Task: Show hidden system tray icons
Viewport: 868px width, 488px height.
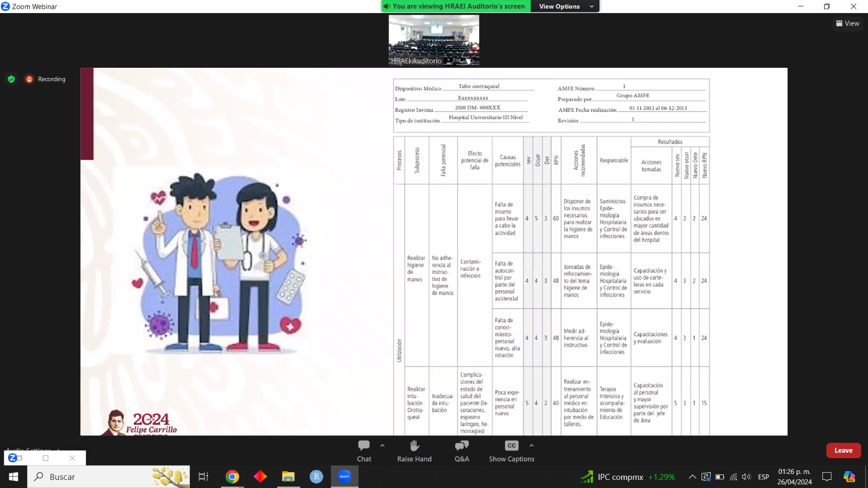Action: (692, 477)
